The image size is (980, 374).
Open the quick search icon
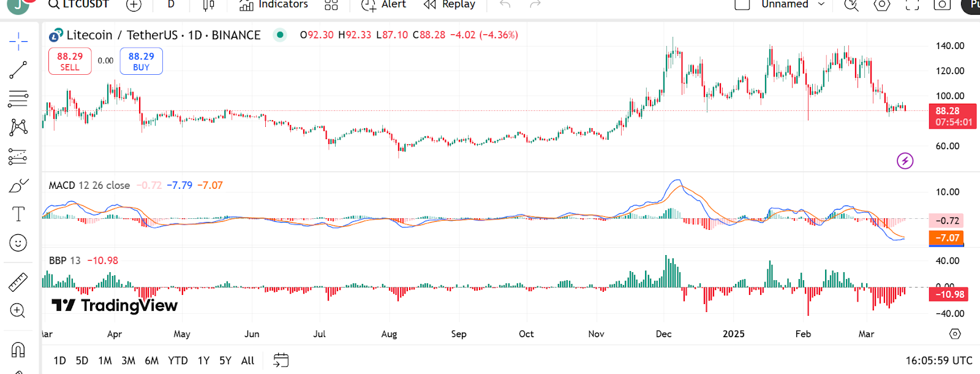(851, 5)
